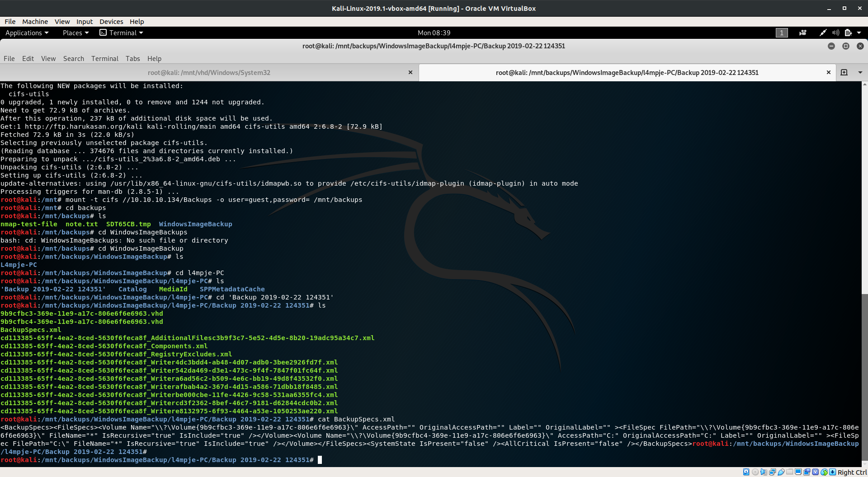Maximize the Kali terminal window
Viewport: 868px width, 477px height.
tap(845, 46)
